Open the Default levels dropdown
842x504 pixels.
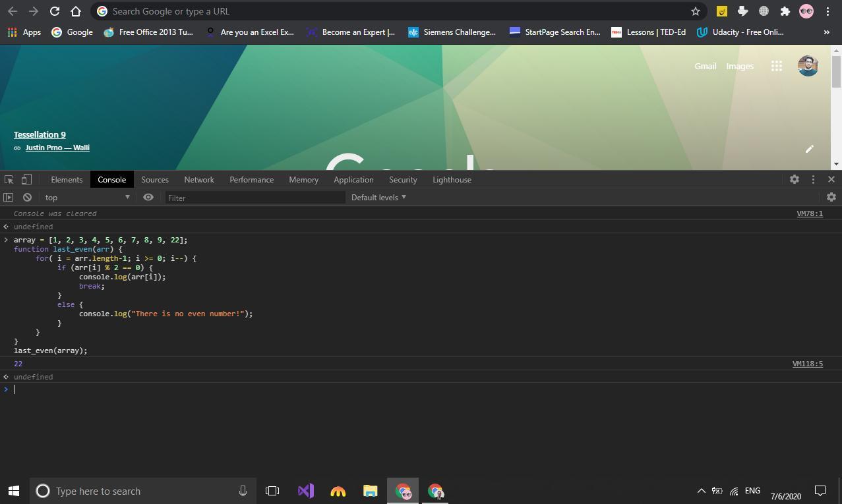pos(378,197)
